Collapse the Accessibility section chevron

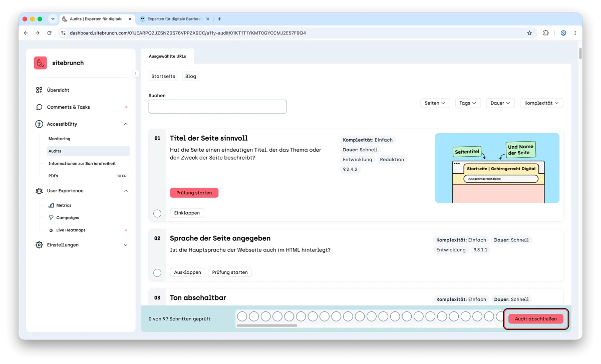(x=126, y=124)
